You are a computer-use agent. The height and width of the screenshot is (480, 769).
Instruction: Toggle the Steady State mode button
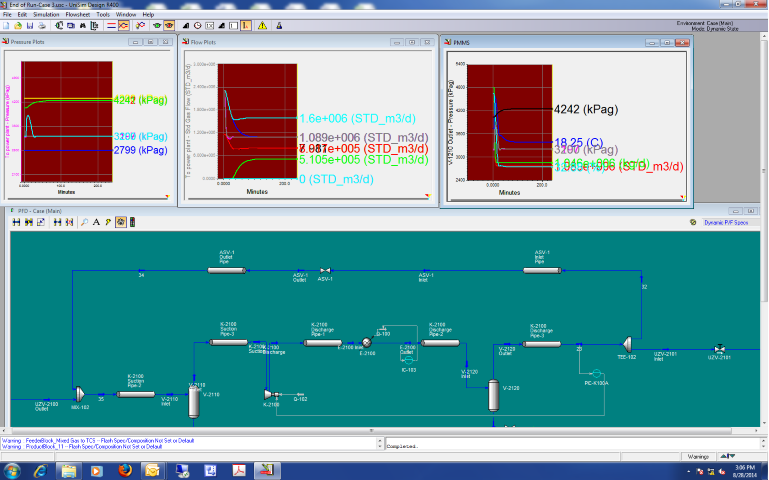(x=110, y=25)
